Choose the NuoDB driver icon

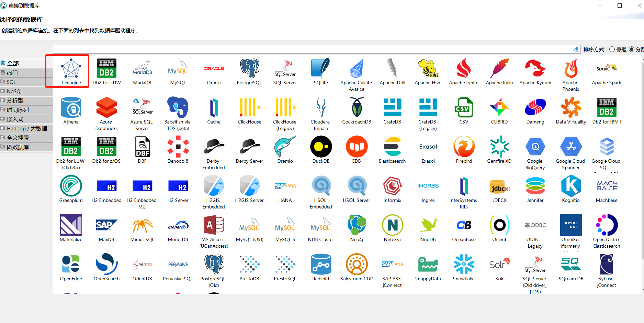tap(428, 225)
